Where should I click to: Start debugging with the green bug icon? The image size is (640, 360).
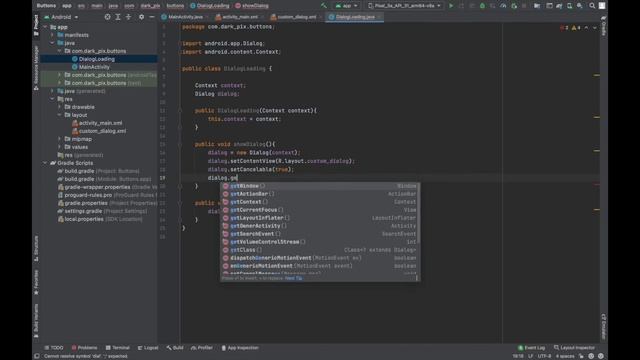coord(482,6)
